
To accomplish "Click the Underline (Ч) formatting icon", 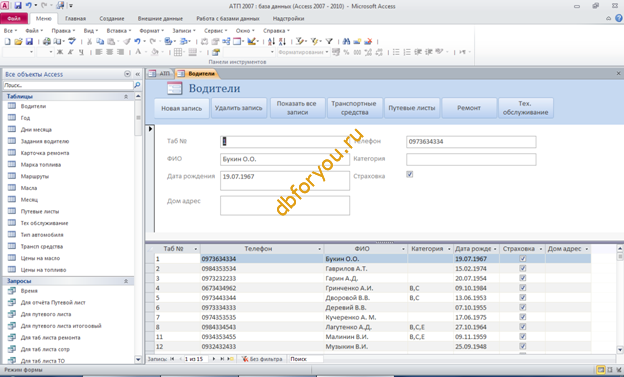I will [x=81, y=52].
